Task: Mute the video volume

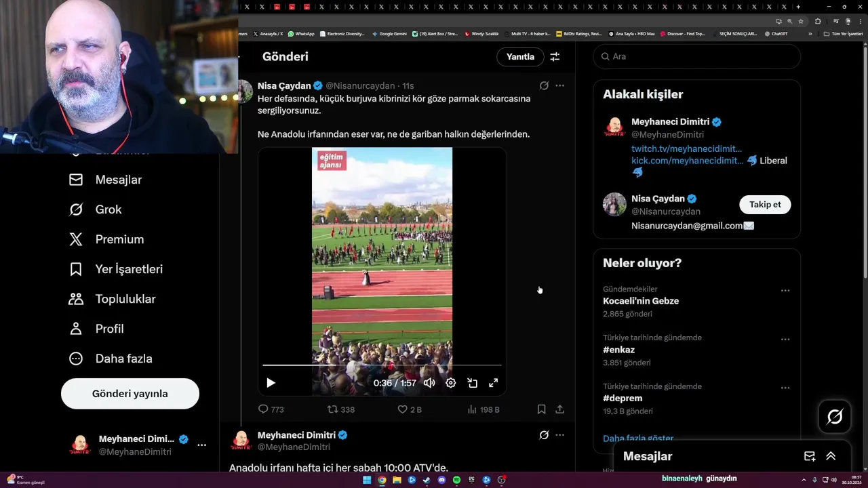Action: pos(429,383)
